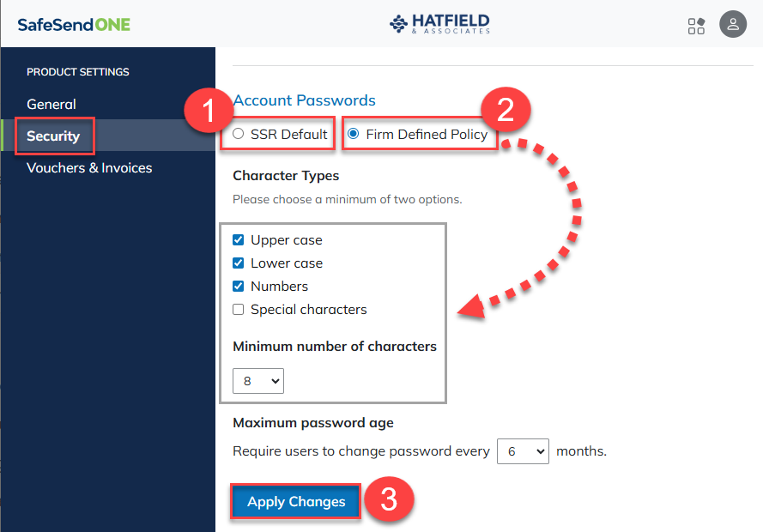This screenshot has width=763, height=532.
Task: Open the product switcher grid icon
Action: pos(696,26)
